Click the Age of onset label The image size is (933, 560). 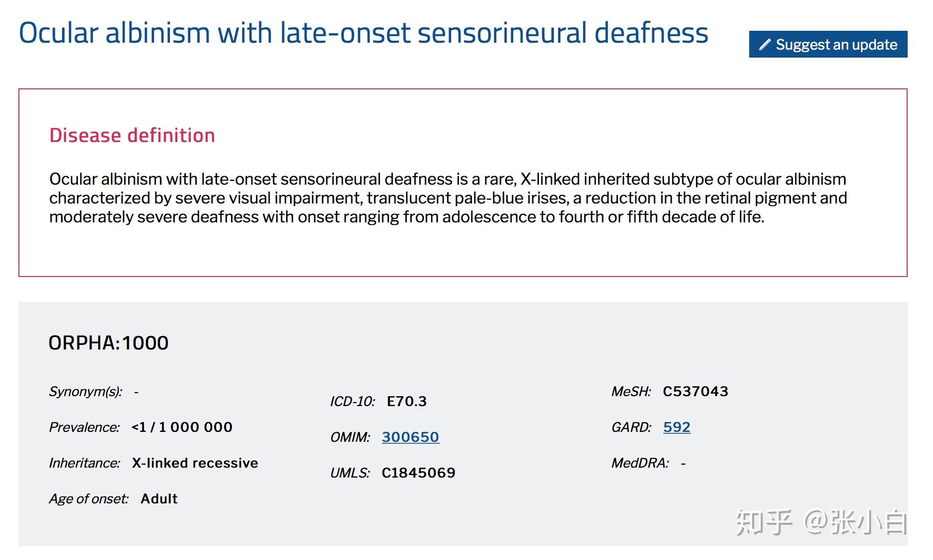(88, 498)
